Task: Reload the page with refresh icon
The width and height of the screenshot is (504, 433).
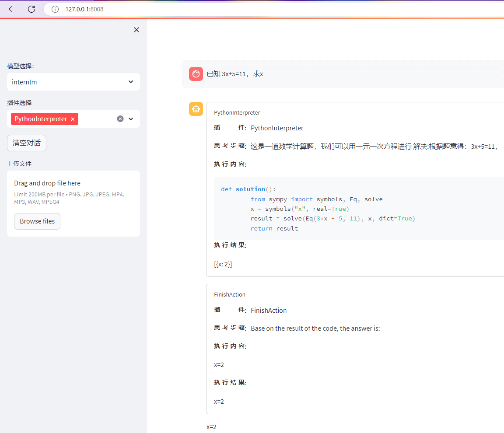Action: pyautogui.click(x=31, y=9)
